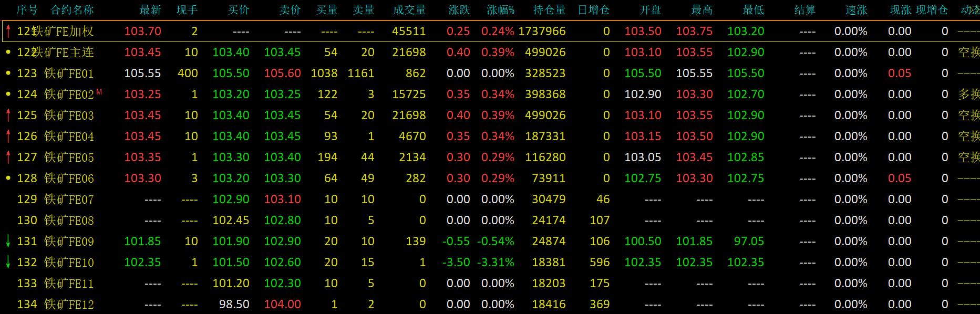Select the 铁矿FE加权 contract row

pos(63,31)
